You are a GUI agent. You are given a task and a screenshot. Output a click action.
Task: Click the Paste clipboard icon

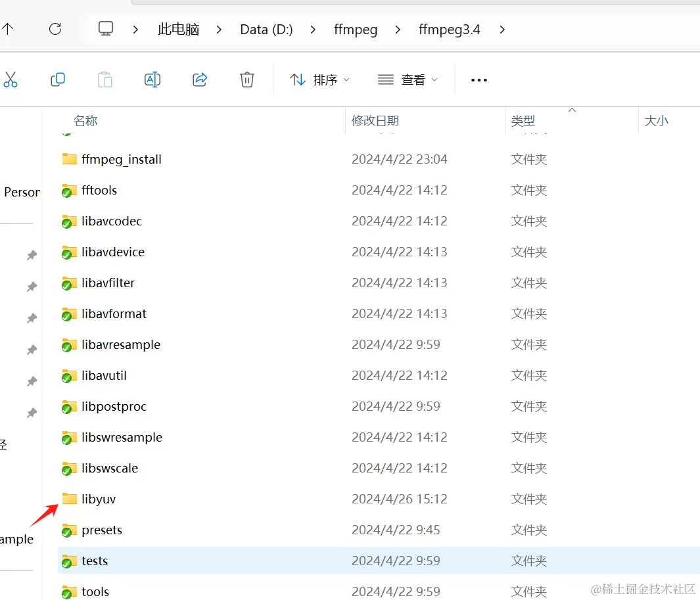[x=105, y=80]
